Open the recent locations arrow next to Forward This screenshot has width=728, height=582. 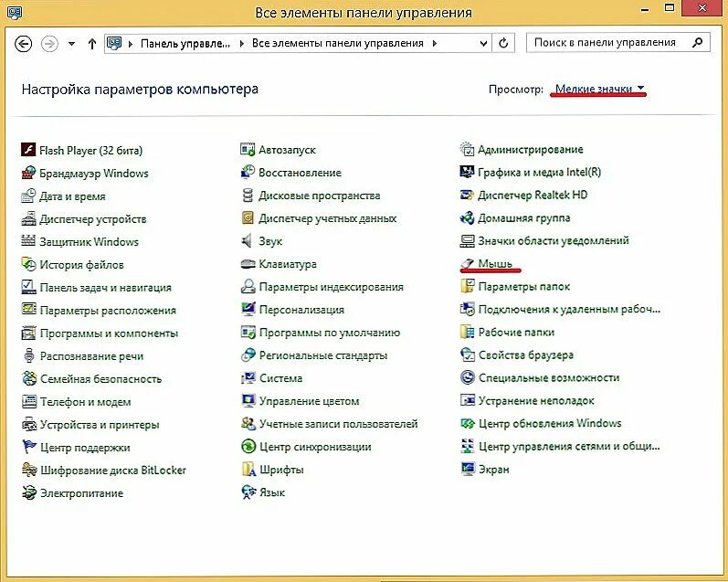pos(71,44)
